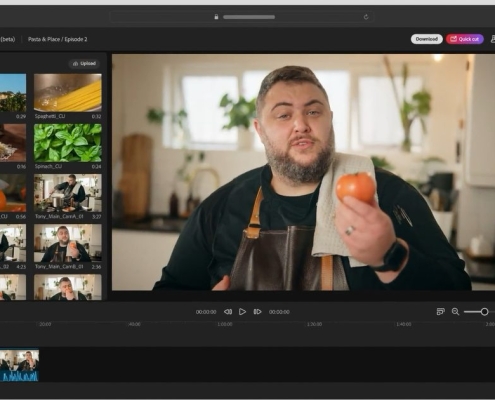Select the Tony_Main_CamB_01 clip thumbnail
Image resolution: width=495 pixels, height=400 pixels.
coord(68,243)
